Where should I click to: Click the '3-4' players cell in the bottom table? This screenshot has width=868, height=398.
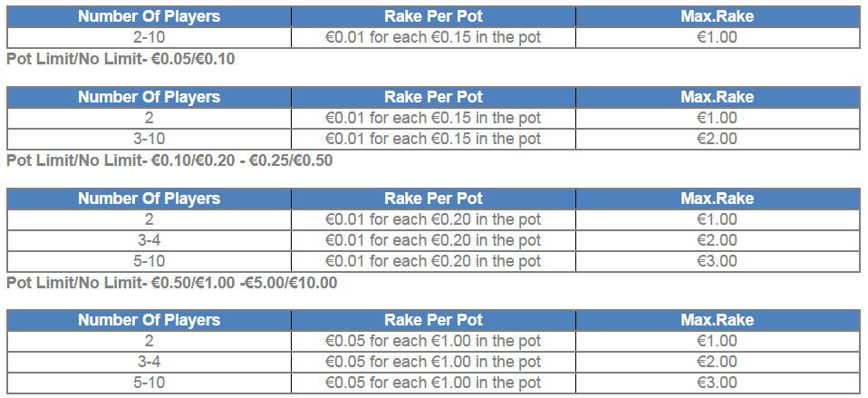coord(149,362)
